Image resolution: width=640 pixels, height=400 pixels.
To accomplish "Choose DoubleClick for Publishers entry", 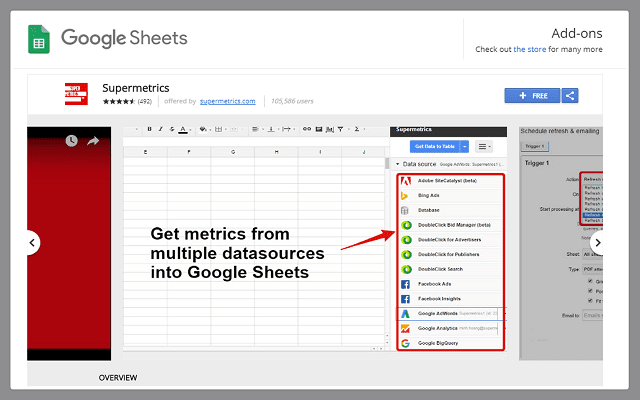I will [451, 254].
